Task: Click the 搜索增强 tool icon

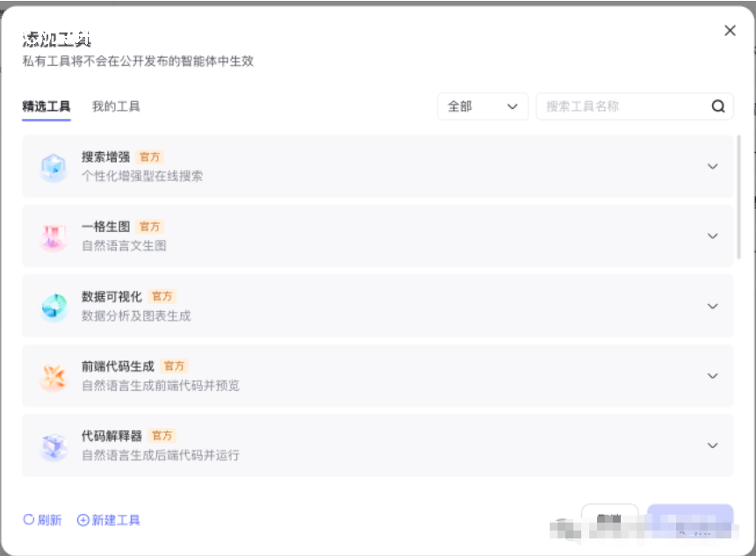Action: (x=54, y=167)
